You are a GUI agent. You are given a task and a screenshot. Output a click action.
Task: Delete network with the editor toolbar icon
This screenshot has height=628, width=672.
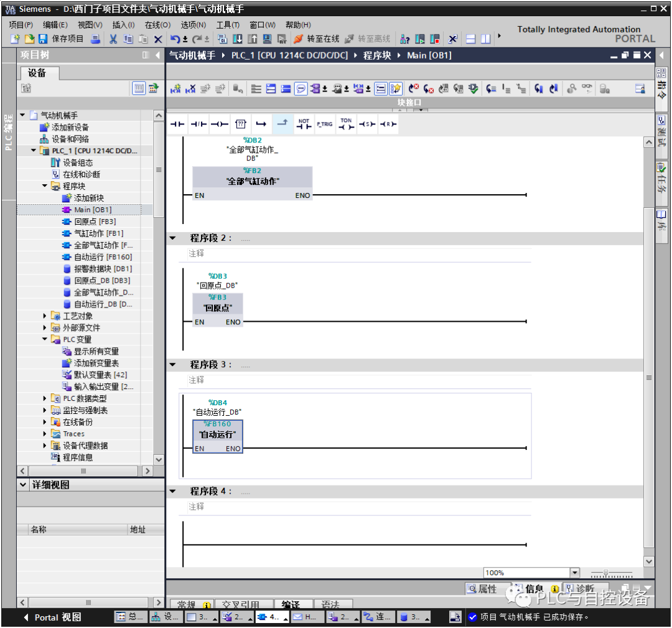tap(190, 89)
